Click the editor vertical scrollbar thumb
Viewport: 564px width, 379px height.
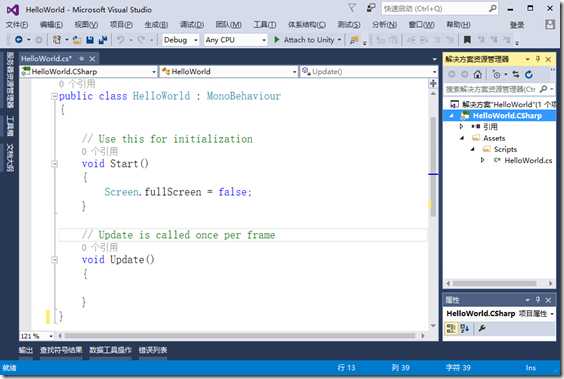click(x=433, y=165)
